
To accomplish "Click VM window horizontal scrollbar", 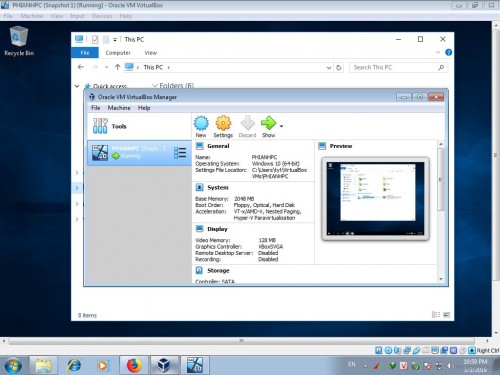I will [x=242, y=341].
